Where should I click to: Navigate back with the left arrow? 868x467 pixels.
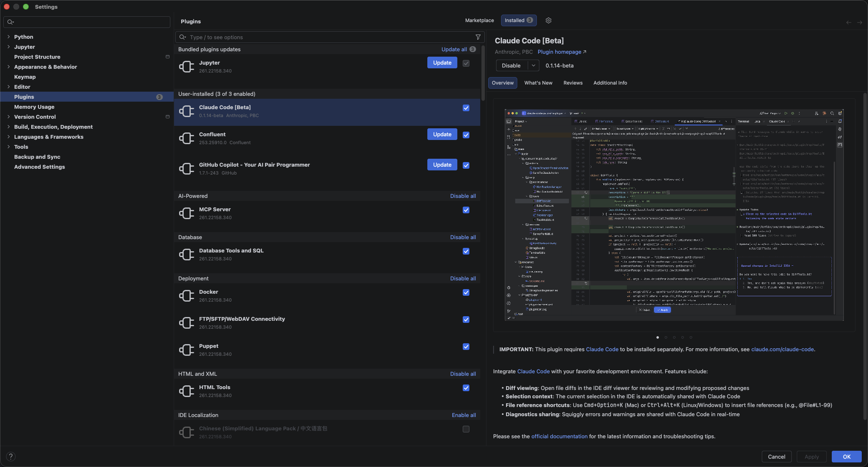click(848, 22)
